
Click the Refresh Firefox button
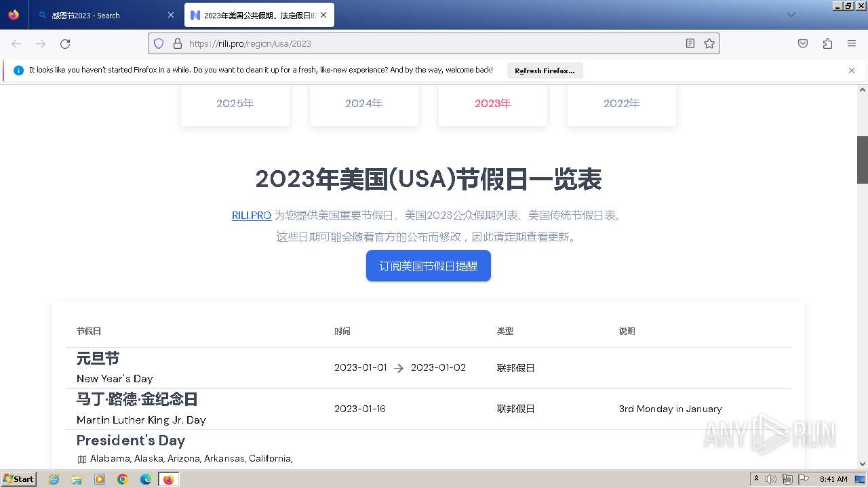545,70
